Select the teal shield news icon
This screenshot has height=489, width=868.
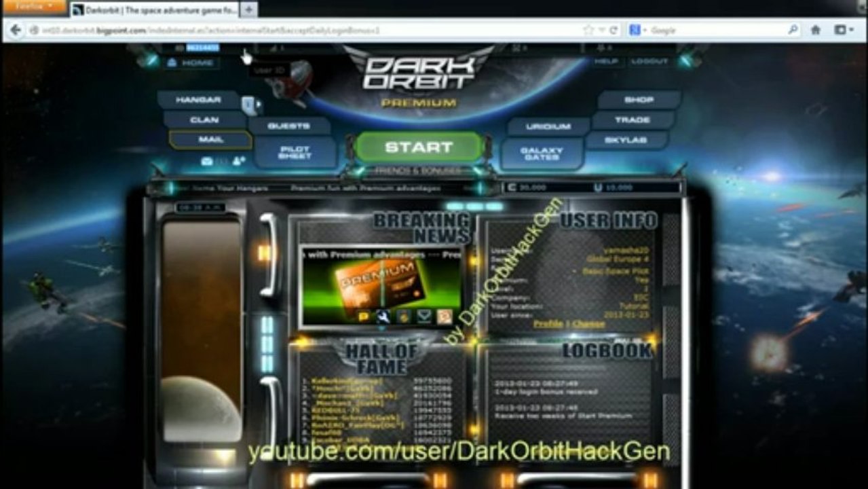424,316
